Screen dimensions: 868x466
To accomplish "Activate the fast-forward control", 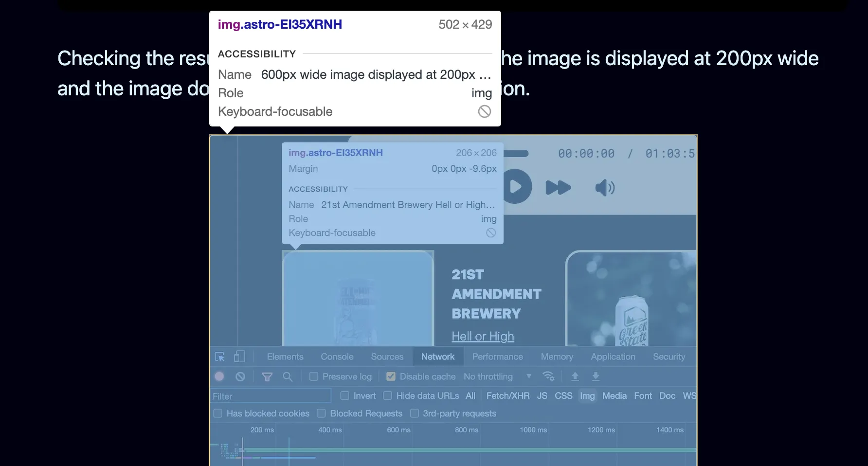I will pos(558,188).
